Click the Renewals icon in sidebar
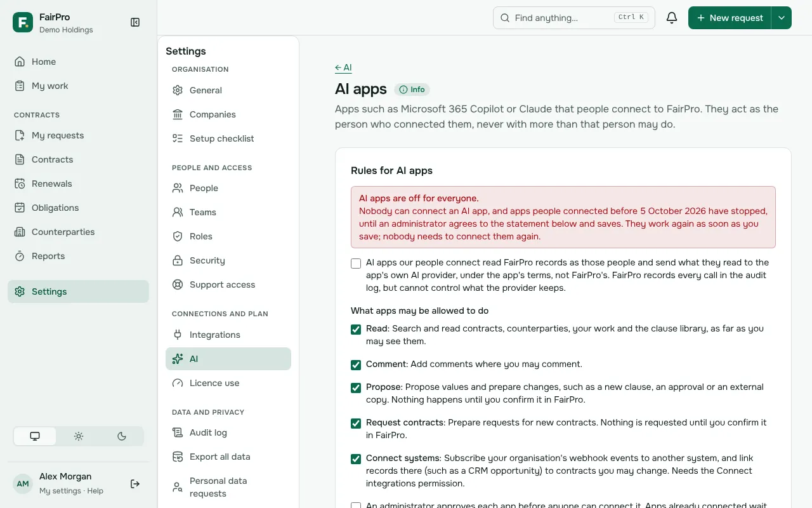The height and width of the screenshot is (508, 812). 20,184
